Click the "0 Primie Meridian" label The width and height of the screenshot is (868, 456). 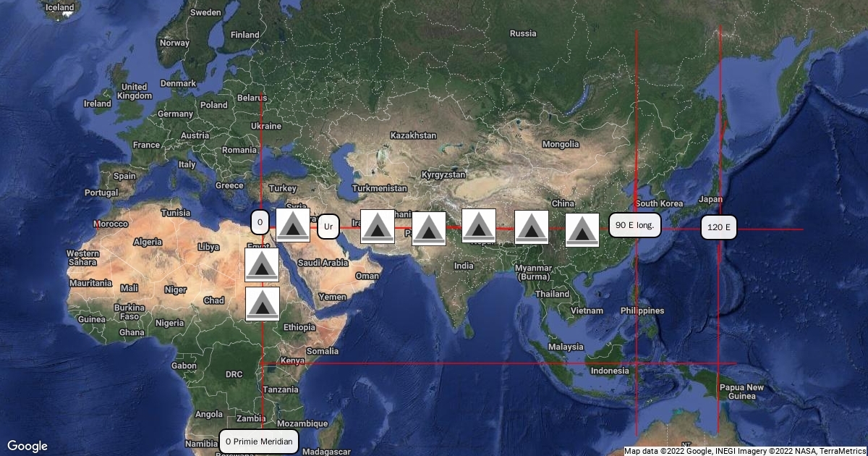pos(259,441)
